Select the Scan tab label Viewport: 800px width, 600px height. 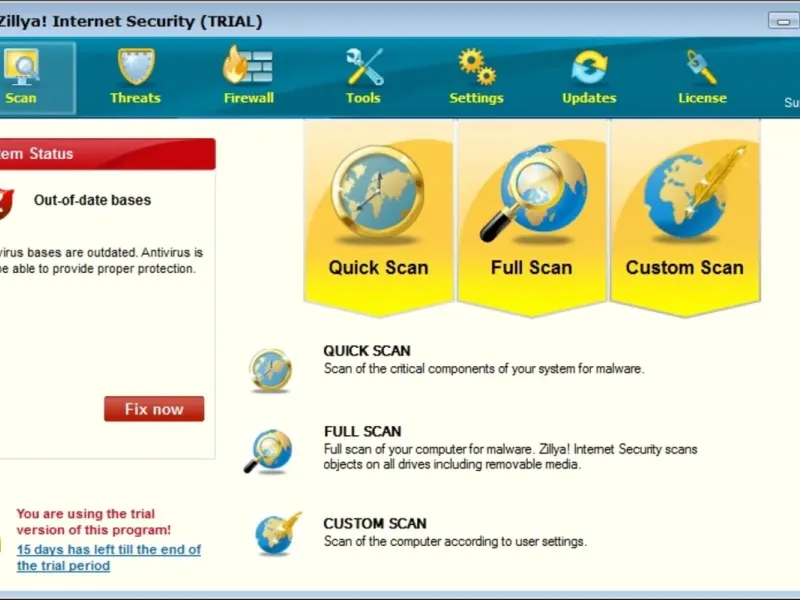[21, 97]
